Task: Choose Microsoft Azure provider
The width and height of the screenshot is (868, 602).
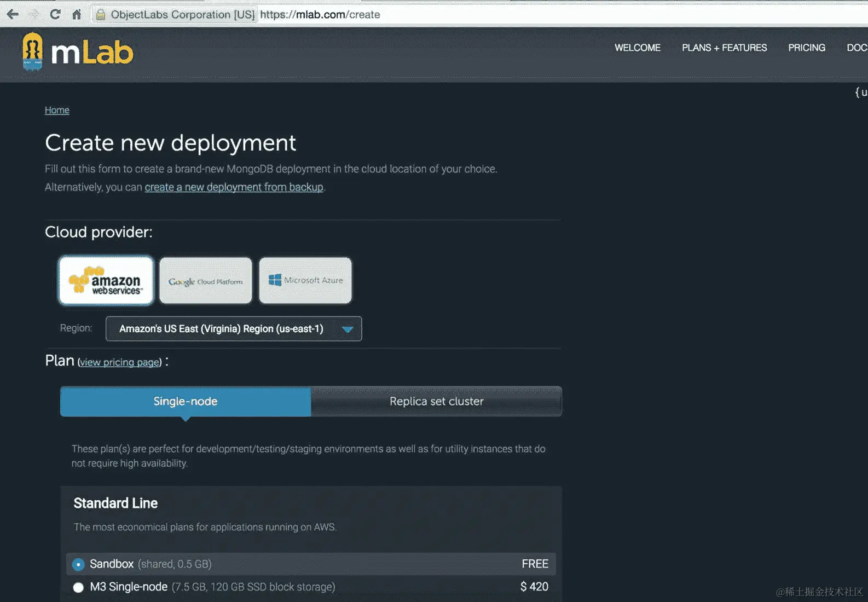Action: point(305,281)
